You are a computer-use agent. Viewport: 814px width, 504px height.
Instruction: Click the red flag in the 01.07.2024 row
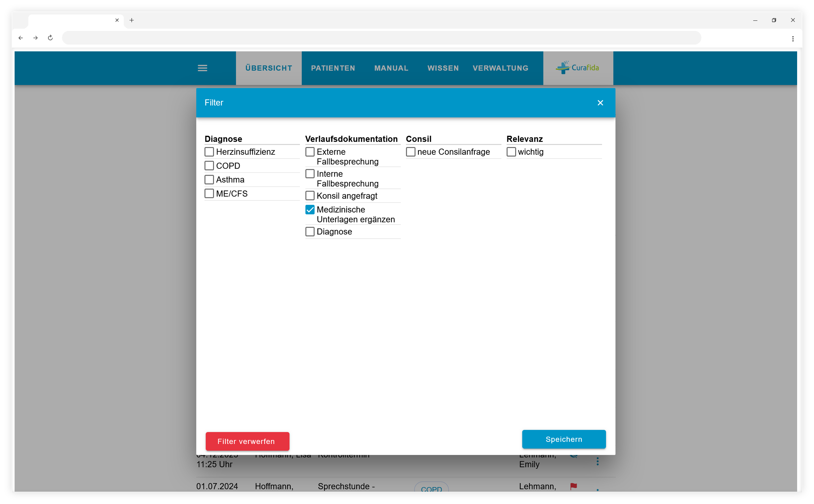tap(573, 486)
